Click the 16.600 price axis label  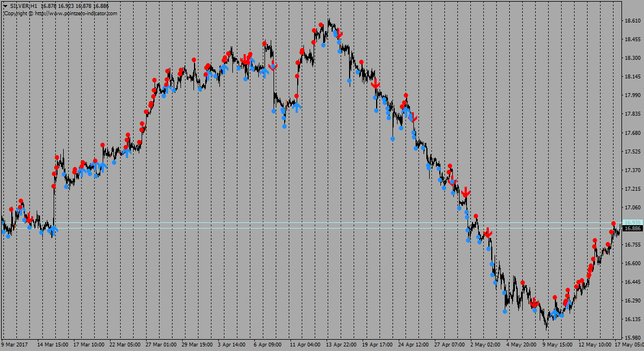(x=633, y=264)
